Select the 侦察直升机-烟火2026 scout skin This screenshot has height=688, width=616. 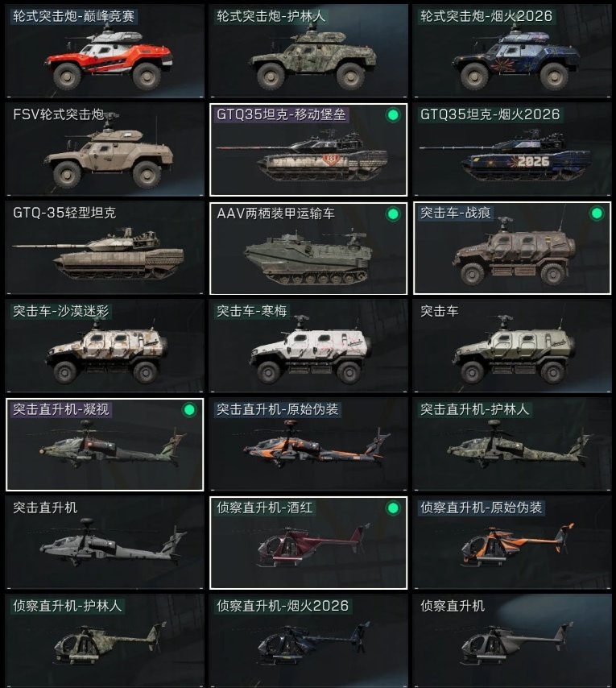[308, 640]
